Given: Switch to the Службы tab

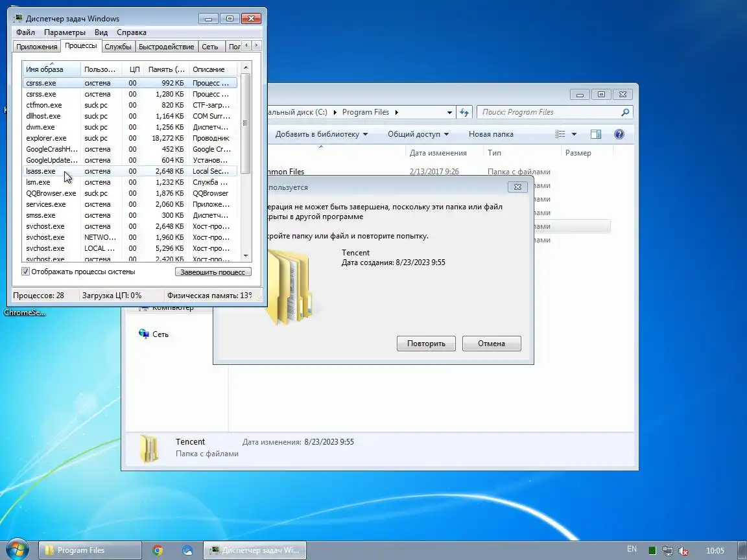Looking at the screenshot, I should click(x=117, y=47).
